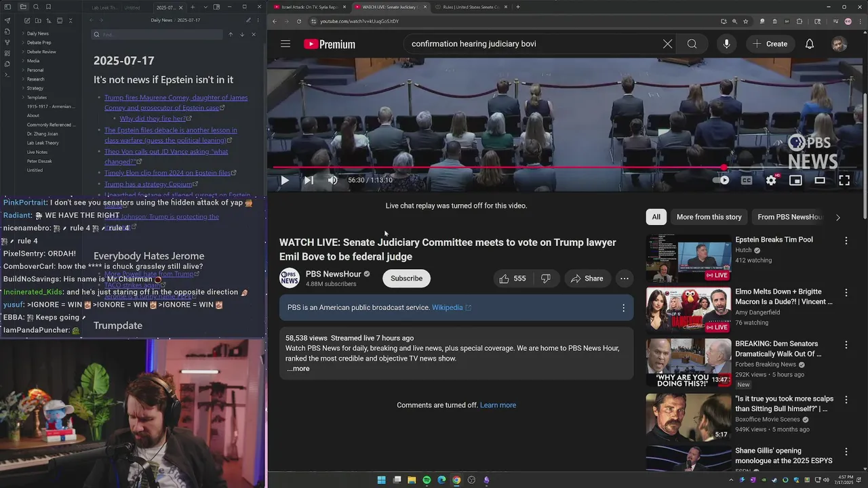The image size is (868, 488).
Task: Open Epstein Breaks Tim Pool thumbnail
Action: [688, 258]
